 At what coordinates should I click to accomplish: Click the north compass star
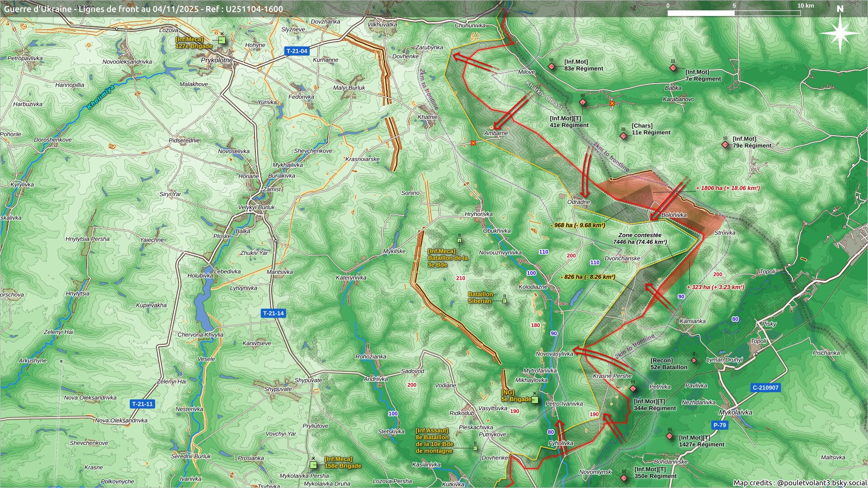pyautogui.click(x=840, y=33)
